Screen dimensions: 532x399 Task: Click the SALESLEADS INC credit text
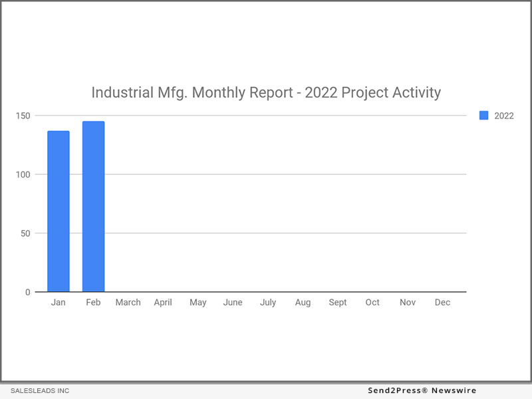pos(40,391)
